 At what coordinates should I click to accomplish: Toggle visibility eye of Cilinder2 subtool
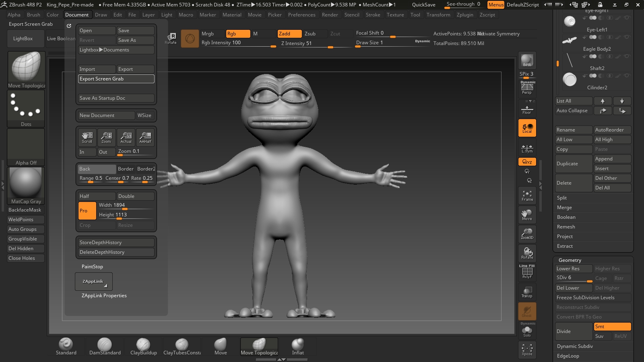pyautogui.click(x=626, y=76)
